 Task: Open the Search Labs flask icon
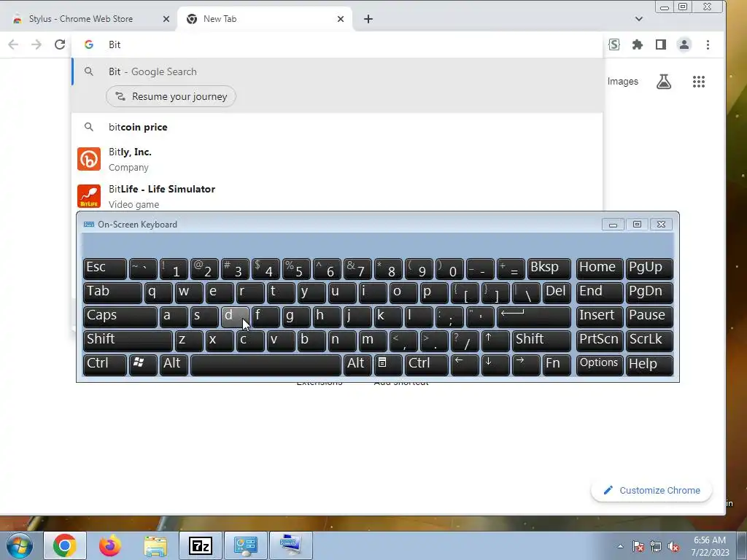pyautogui.click(x=664, y=82)
